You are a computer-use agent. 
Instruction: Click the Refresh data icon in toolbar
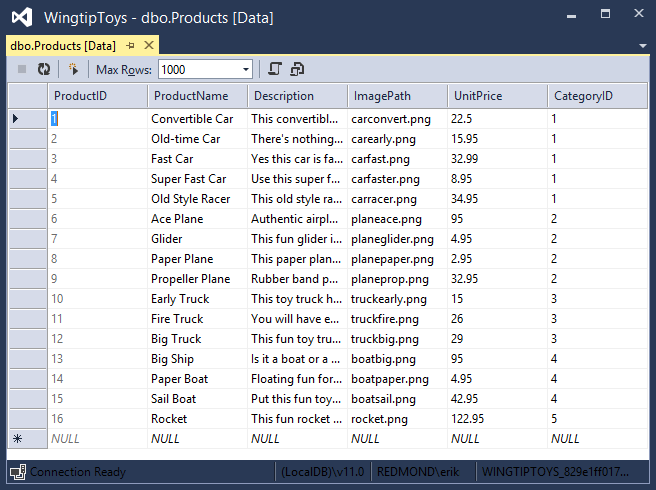(43, 69)
